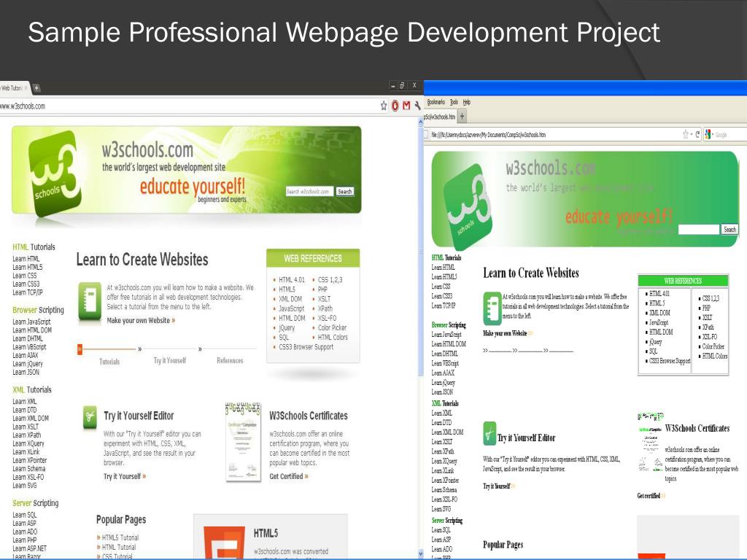
Task: Click the Google search engine icon in Firefox
Action: (x=708, y=135)
